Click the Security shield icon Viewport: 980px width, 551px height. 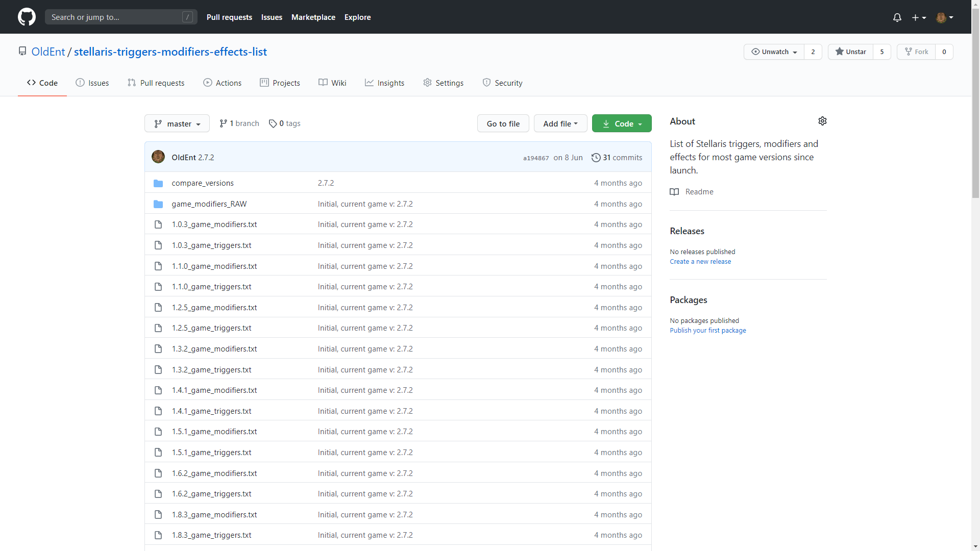(486, 83)
